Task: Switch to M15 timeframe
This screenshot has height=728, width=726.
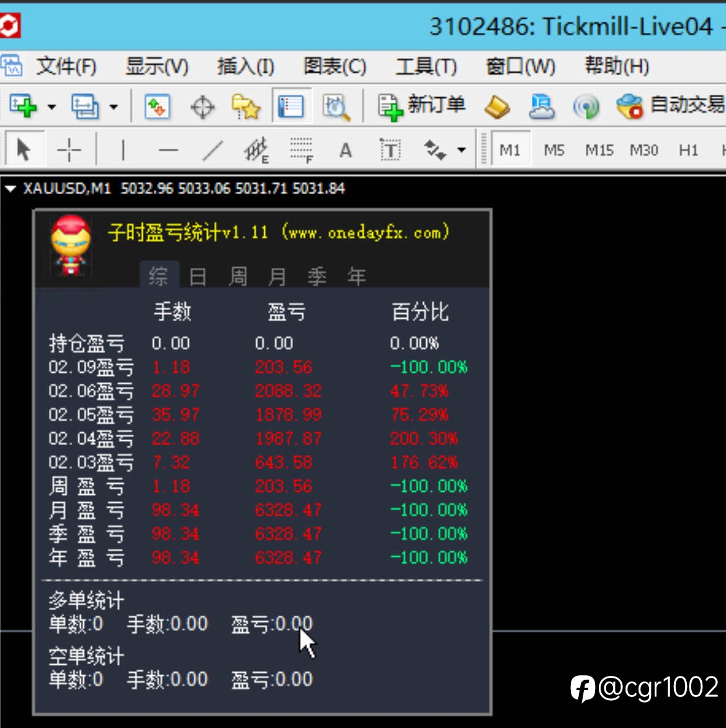Action: click(599, 151)
